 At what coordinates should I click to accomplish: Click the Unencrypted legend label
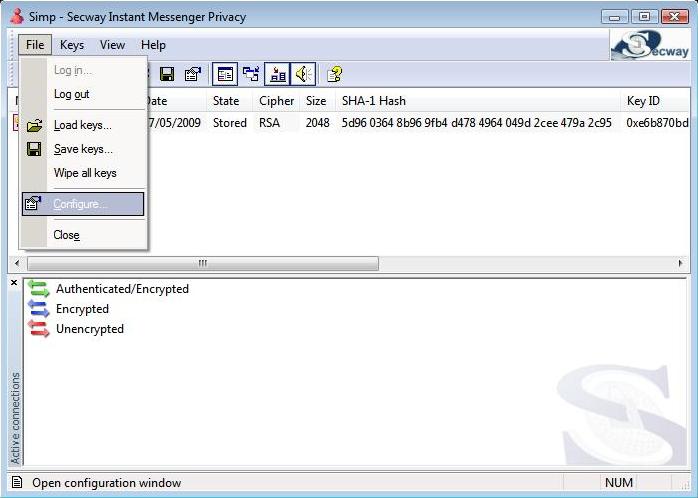(x=90, y=329)
